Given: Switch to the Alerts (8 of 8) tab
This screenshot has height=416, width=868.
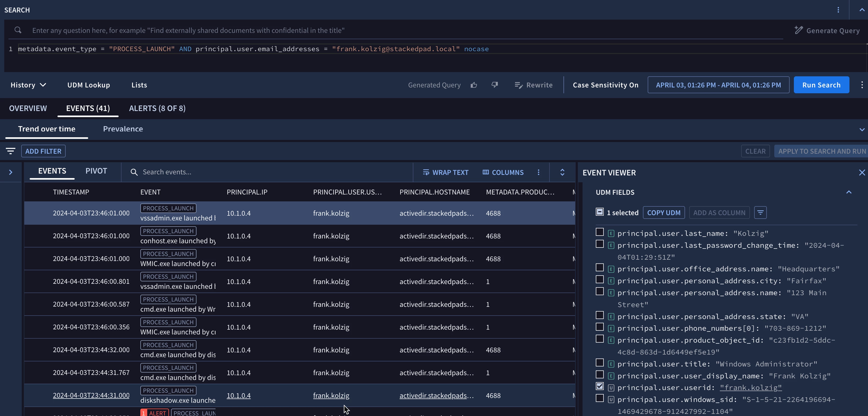Looking at the screenshot, I should click(157, 108).
